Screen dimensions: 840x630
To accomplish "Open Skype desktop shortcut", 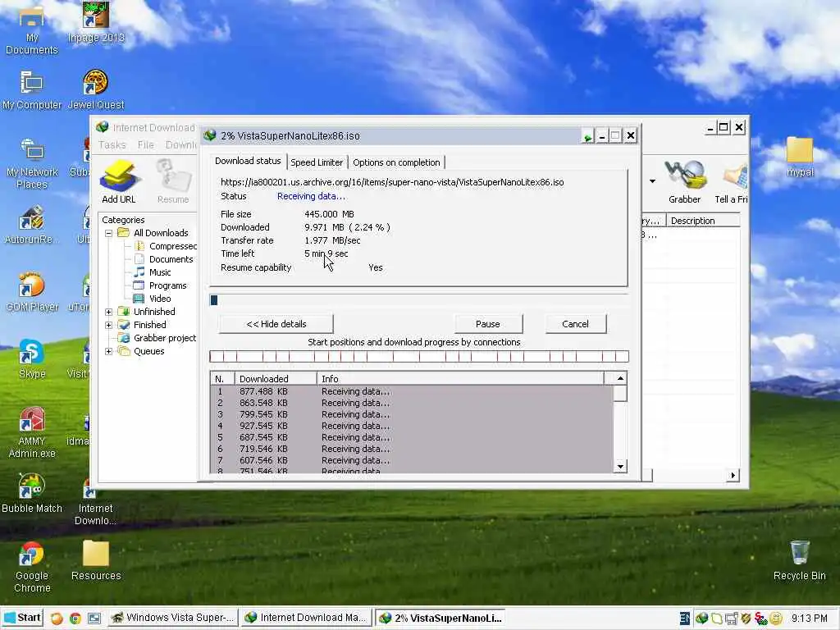I will click(x=32, y=359).
